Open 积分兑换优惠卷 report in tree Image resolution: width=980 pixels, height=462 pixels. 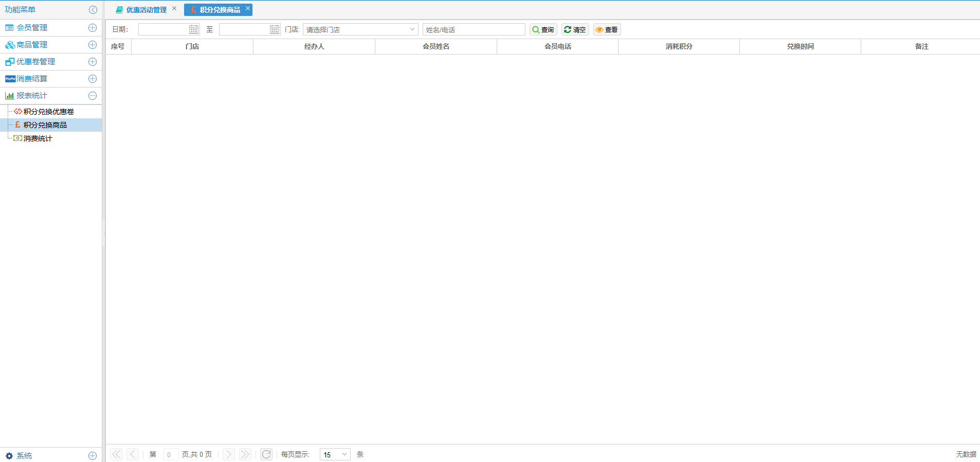(x=49, y=112)
